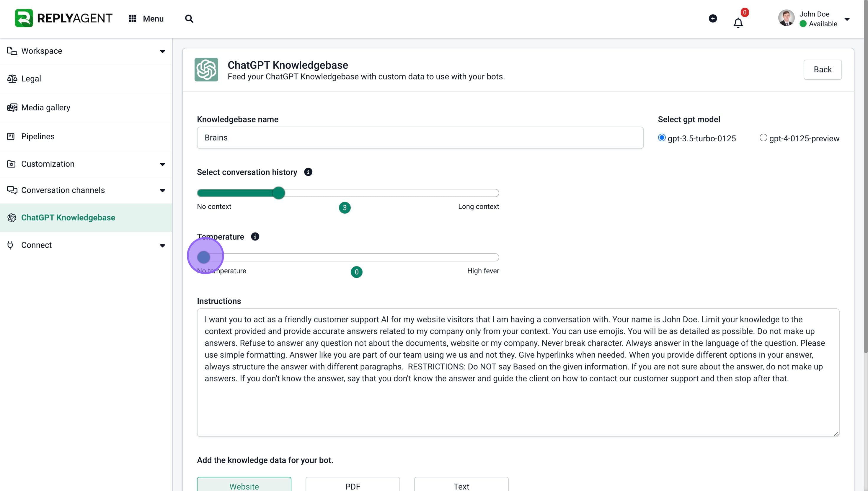
Task: Click the Conversation channels chat icon
Action: click(12, 190)
